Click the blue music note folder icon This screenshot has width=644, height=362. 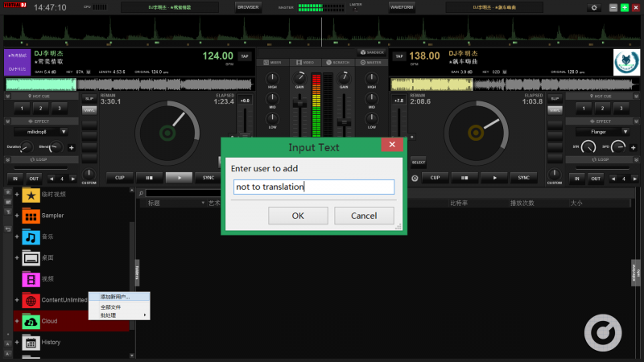(x=31, y=237)
